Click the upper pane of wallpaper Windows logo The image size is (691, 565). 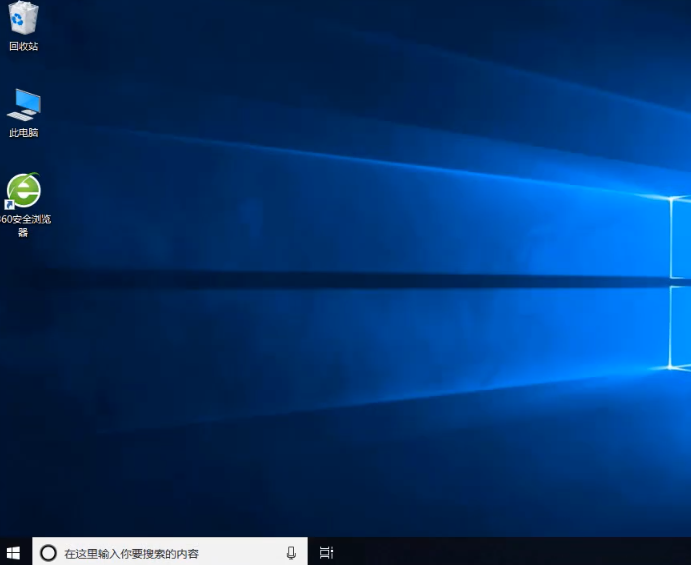click(681, 237)
